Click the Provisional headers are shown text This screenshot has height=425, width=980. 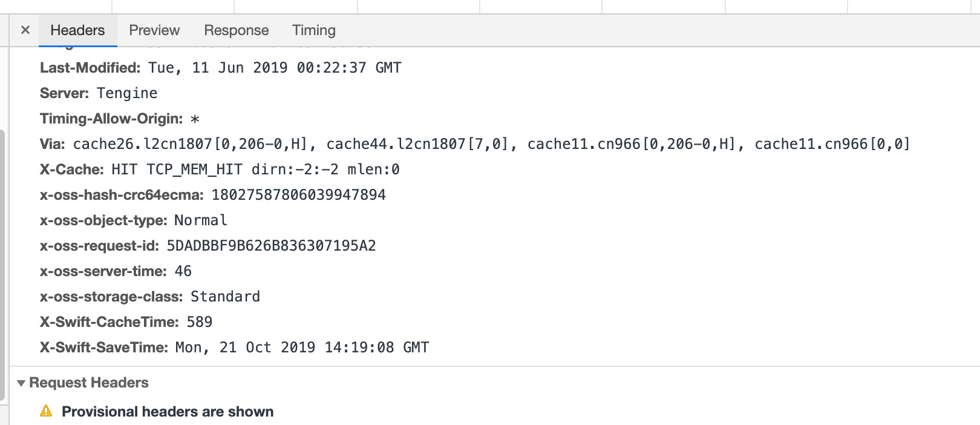click(x=168, y=412)
